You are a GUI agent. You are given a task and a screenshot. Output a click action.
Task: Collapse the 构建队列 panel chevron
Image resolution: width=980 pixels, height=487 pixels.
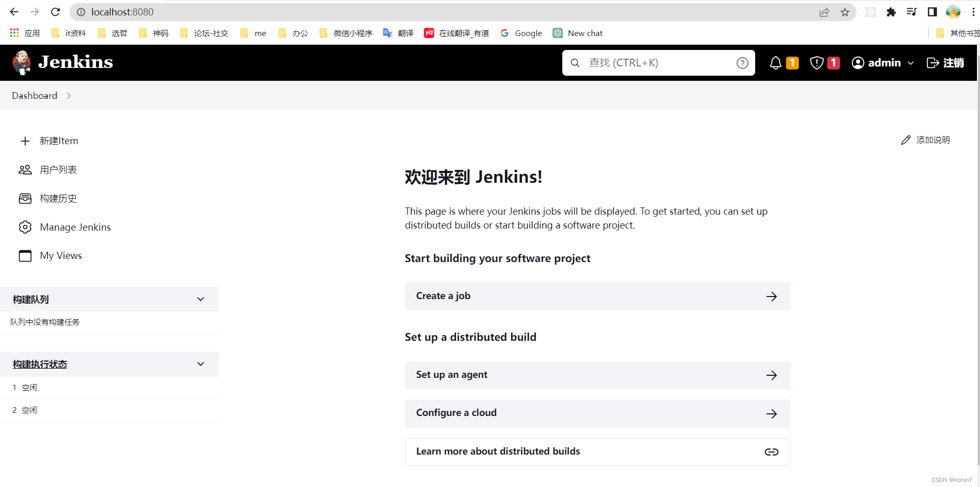pyautogui.click(x=201, y=299)
